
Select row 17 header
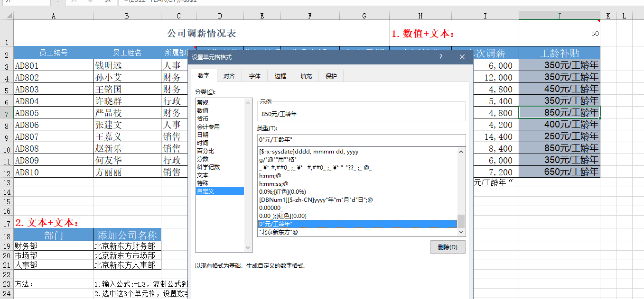tap(7, 223)
